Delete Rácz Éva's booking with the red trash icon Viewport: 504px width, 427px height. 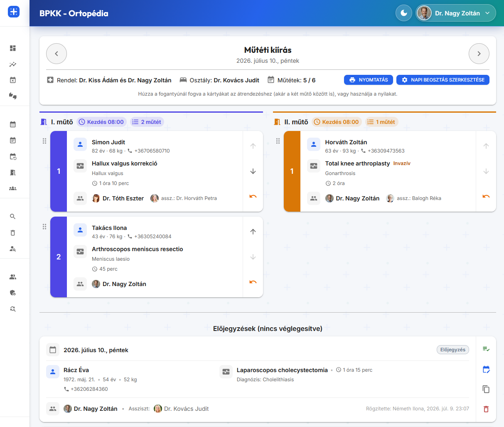click(486, 409)
